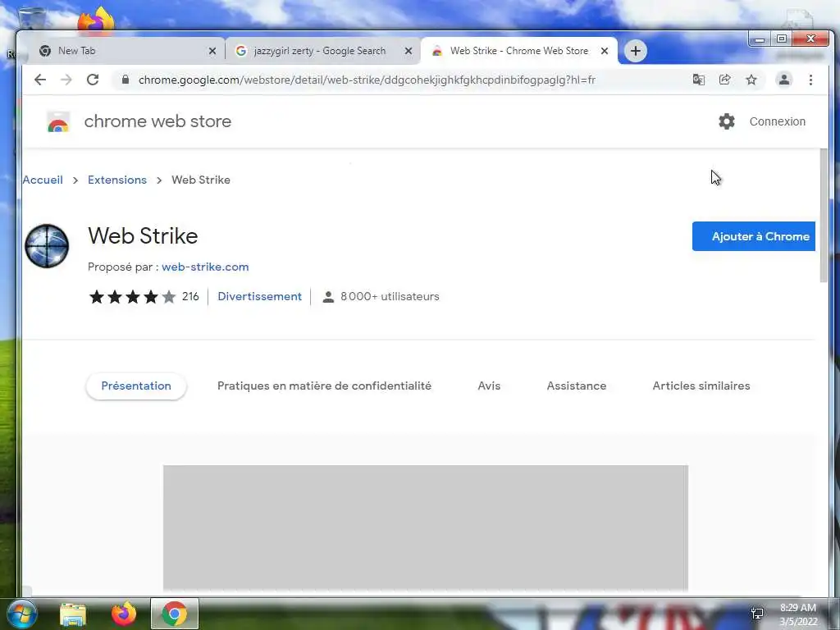This screenshot has width=840, height=630.
Task: Show Articles similaires tab
Action: point(701,386)
